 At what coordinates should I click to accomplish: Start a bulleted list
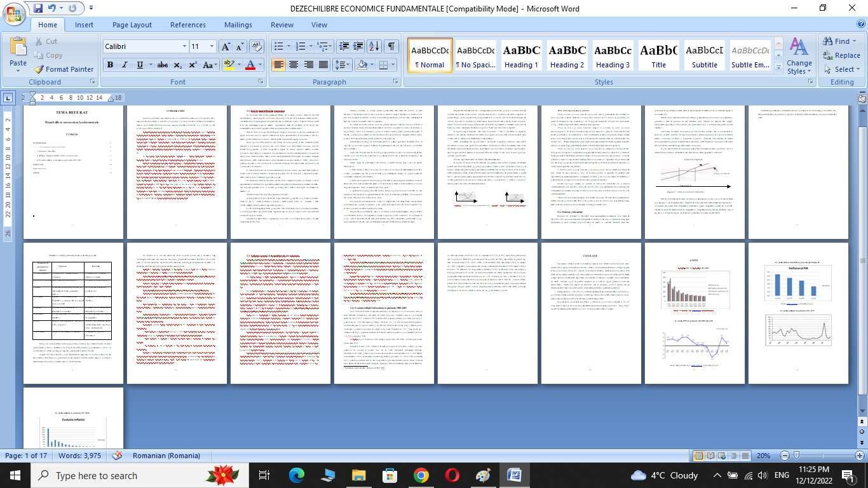point(278,46)
